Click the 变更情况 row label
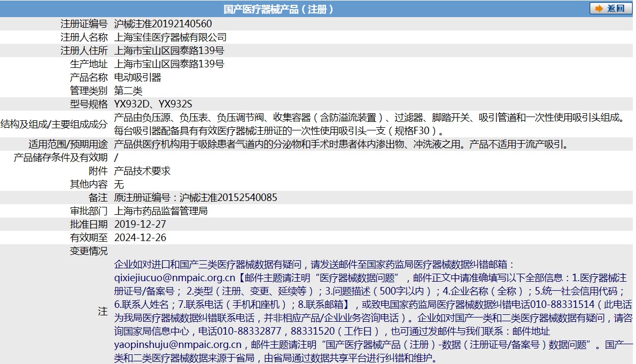636x364 pixels. (x=89, y=251)
